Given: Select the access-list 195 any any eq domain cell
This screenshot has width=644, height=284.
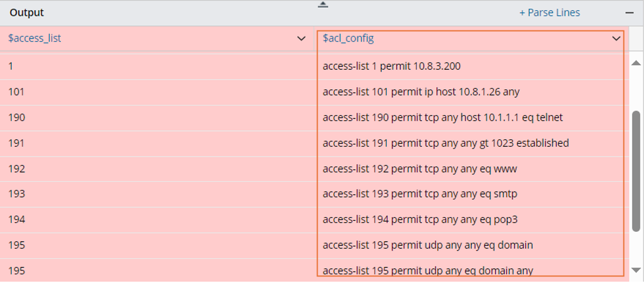Looking at the screenshot, I should point(428,245).
